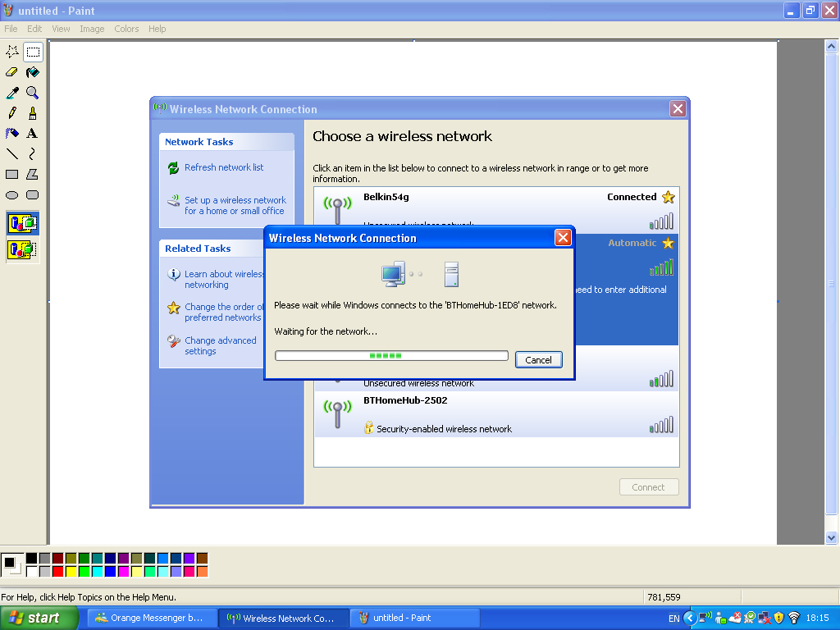Select the Free-Form Select tool

[12, 52]
